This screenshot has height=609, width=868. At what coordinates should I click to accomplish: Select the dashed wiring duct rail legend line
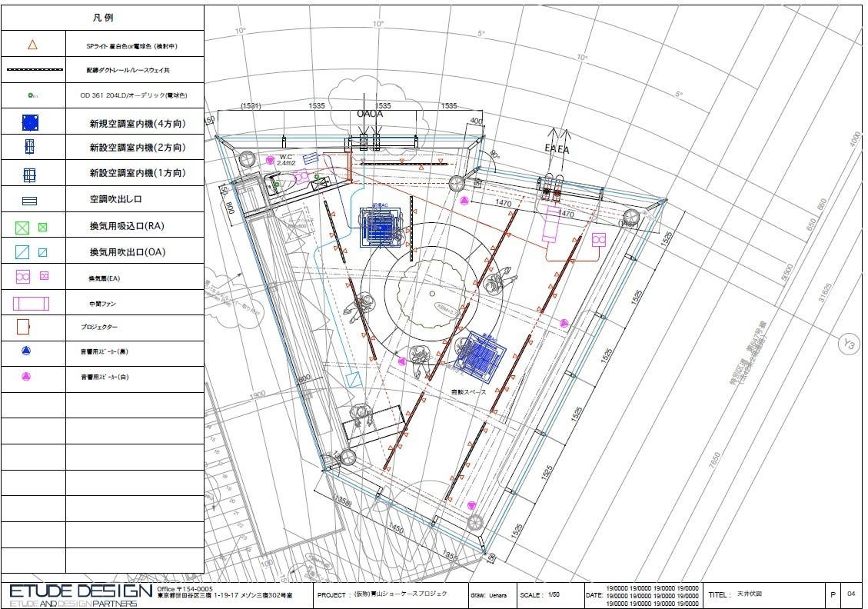[35, 70]
